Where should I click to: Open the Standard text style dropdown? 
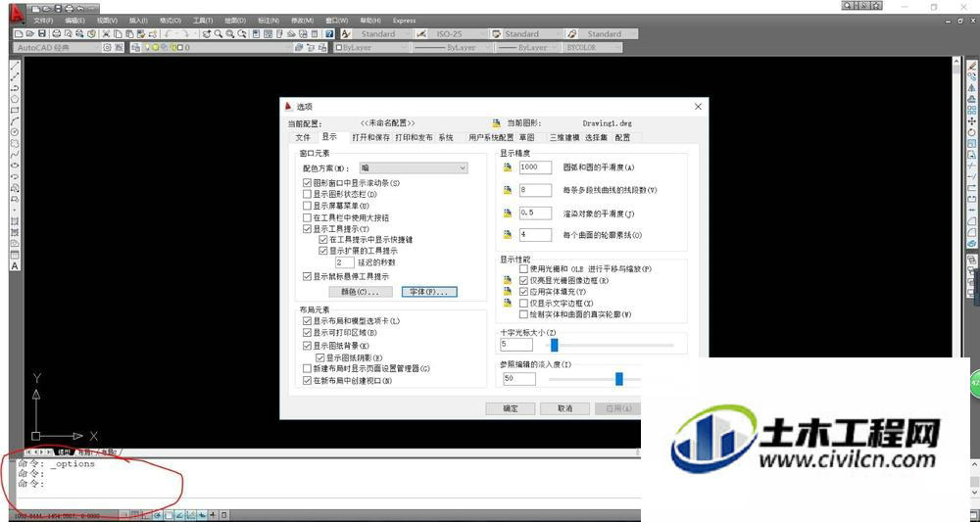pos(384,33)
